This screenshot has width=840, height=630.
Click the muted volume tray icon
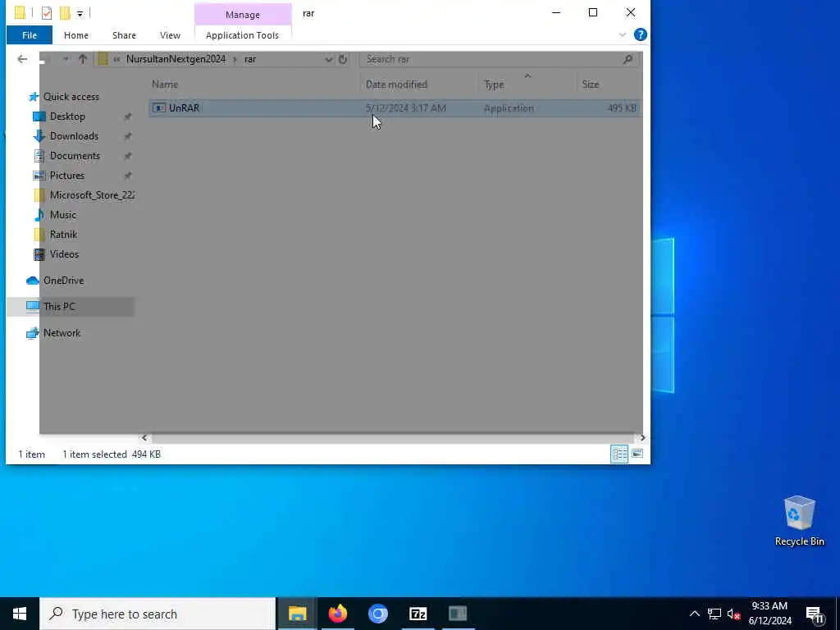pos(733,614)
